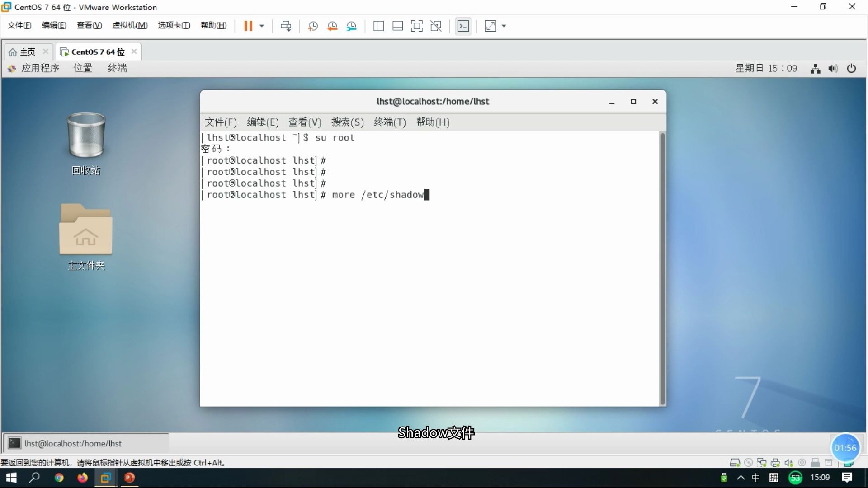This screenshot has height=488, width=868.
Task: Click the printer device status icon
Action: click(x=775, y=463)
